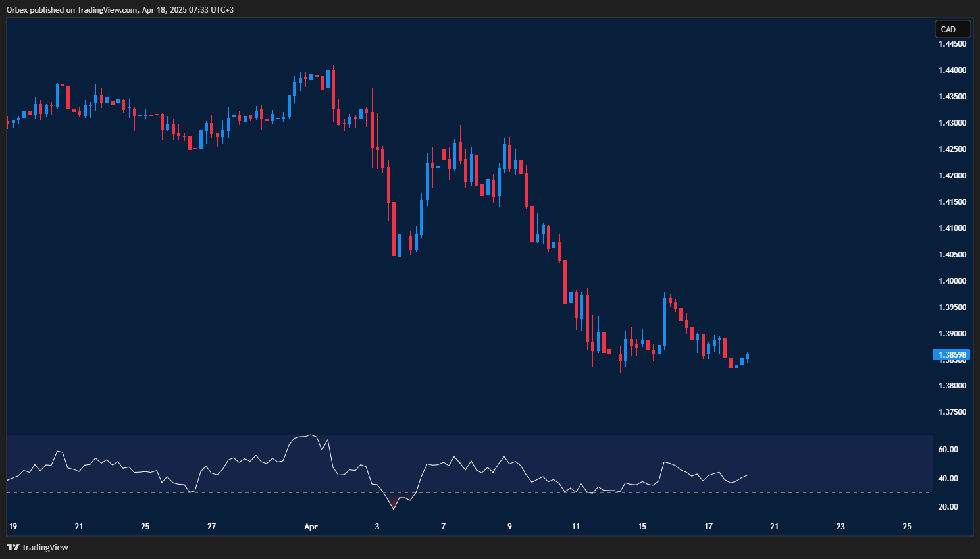
Task: Select the 1.44000 price level label
Action: click(x=952, y=70)
